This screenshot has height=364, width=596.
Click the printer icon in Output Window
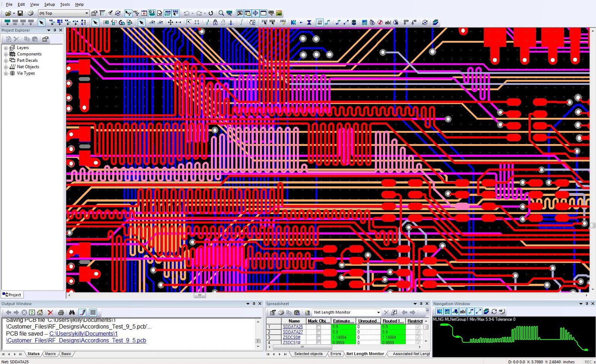[61, 312]
